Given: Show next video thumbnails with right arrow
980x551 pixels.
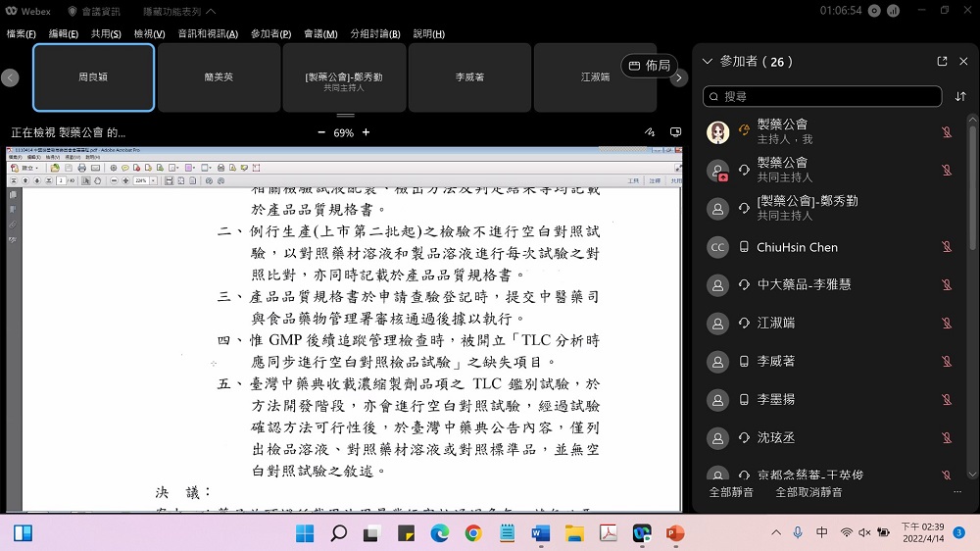Looking at the screenshot, I should (x=679, y=78).
